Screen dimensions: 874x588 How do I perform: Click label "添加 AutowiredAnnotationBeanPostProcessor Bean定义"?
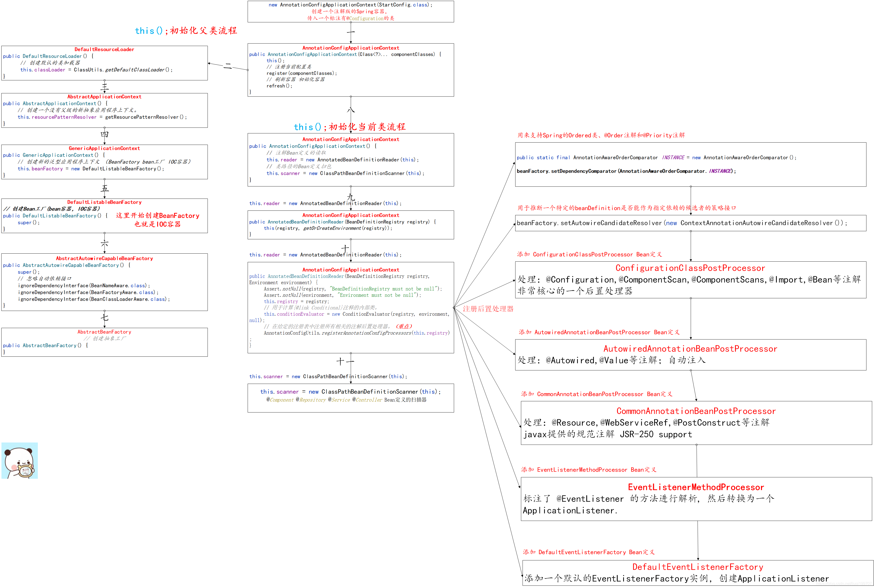coord(599,332)
